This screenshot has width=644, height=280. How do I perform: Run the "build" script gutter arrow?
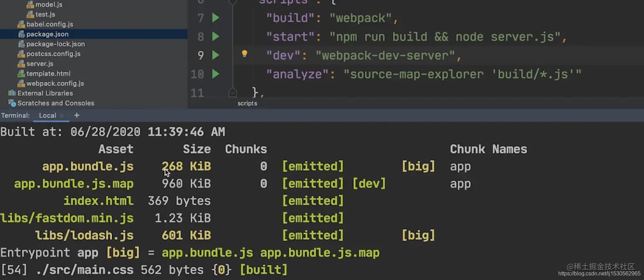click(x=216, y=18)
